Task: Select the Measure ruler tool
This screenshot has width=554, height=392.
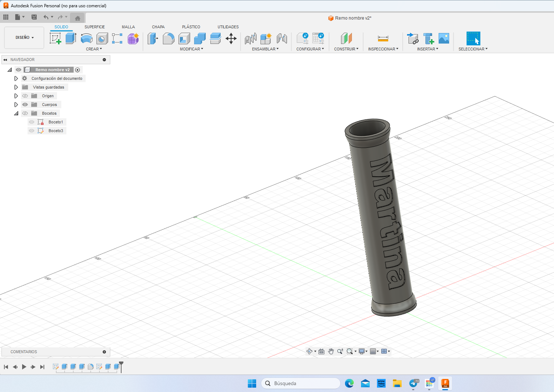Action: (383, 38)
